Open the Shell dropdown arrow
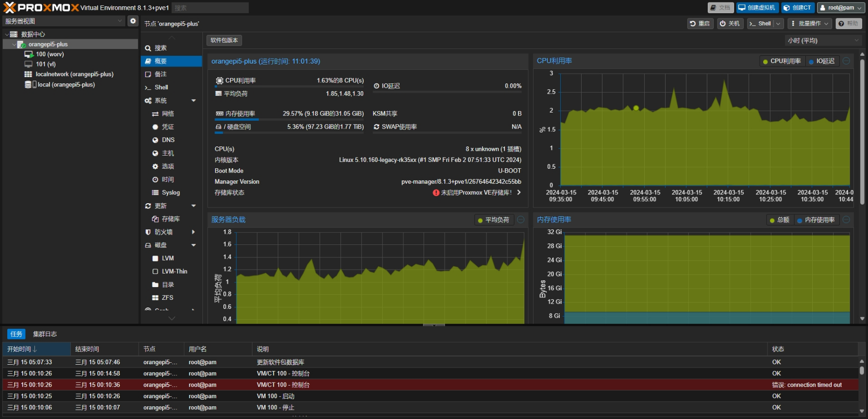This screenshot has height=419, width=868. point(778,23)
